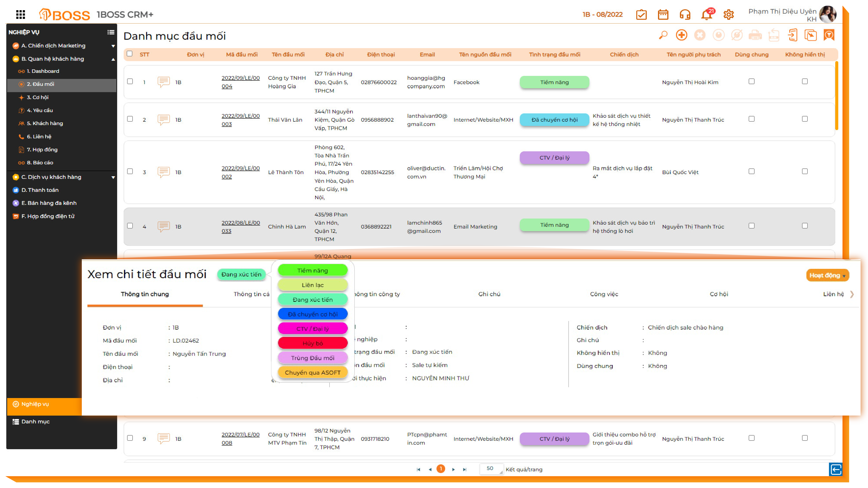Click the add new lead plus icon

pos(681,35)
